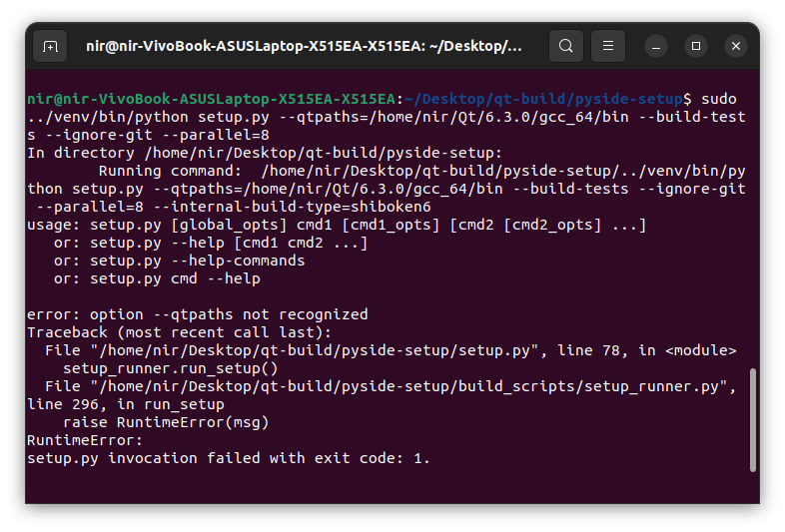Viewport: 785px width, 532px height.
Task: Click the "setup.py --help-commands" usage line
Action: coord(197,261)
